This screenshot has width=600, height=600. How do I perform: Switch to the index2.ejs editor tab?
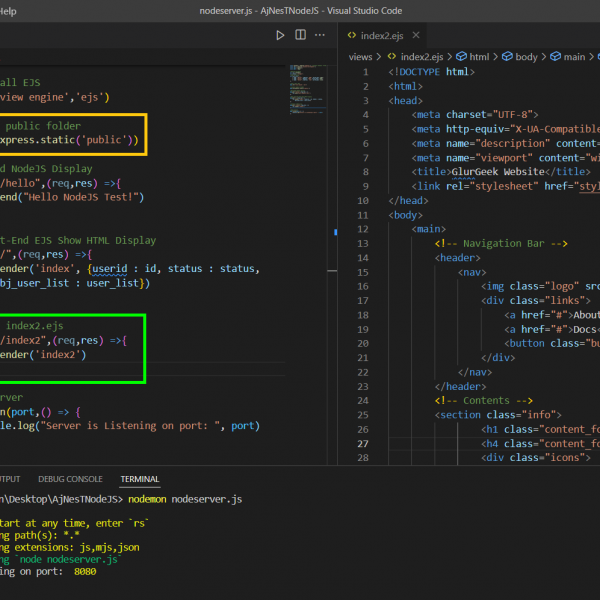pyautogui.click(x=380, y=35)
